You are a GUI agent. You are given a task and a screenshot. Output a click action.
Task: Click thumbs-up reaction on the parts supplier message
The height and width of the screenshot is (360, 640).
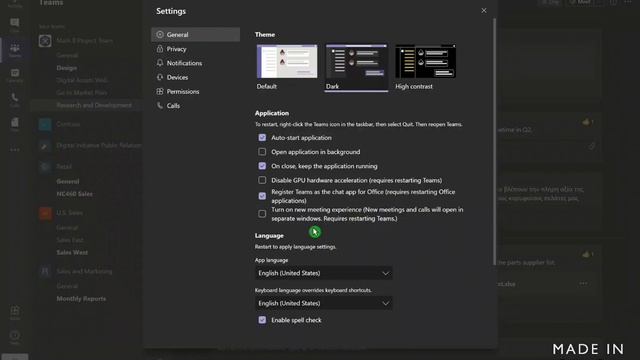point(587,254)
